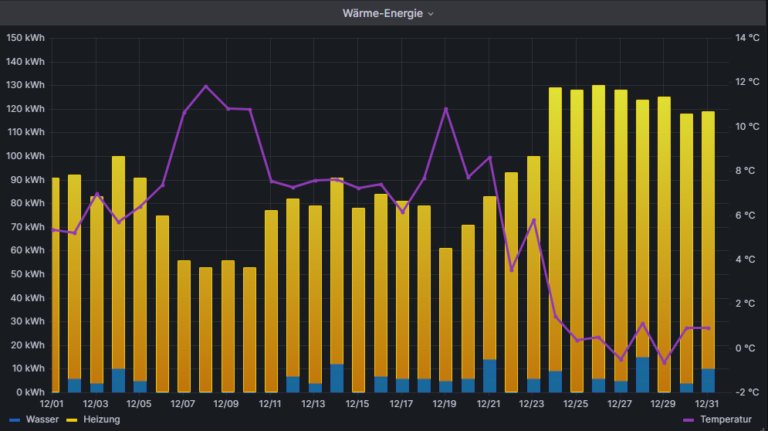Viewport: 768px width, 431px height.
Task: Click the chevron next to Wärme-Energie
Action: [x=431, y=14]
